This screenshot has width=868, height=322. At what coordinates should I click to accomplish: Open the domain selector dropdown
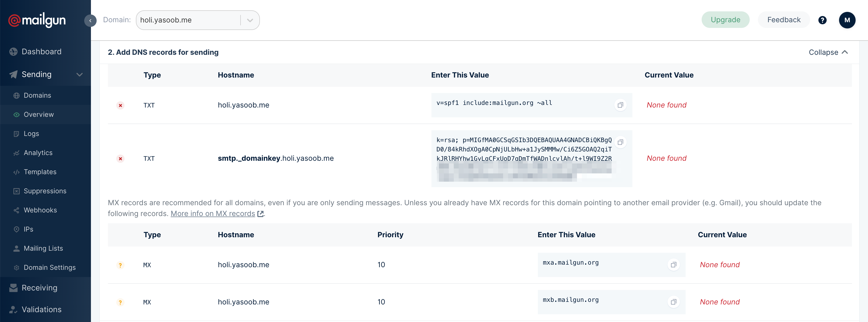[x=250, y=20]
